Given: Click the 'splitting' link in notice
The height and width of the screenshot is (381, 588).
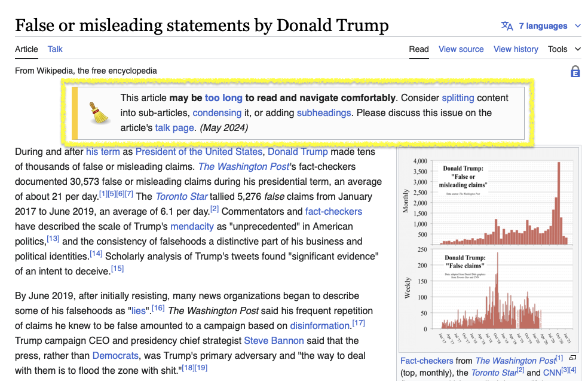Looking at the screenshot, I should tap(458, 97).
